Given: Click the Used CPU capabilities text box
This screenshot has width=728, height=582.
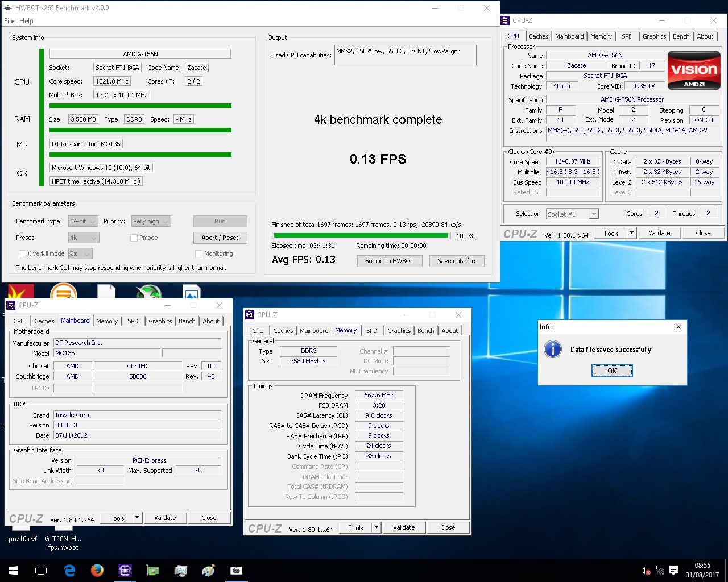Looking at the screenshot, I should coord(405,55).
